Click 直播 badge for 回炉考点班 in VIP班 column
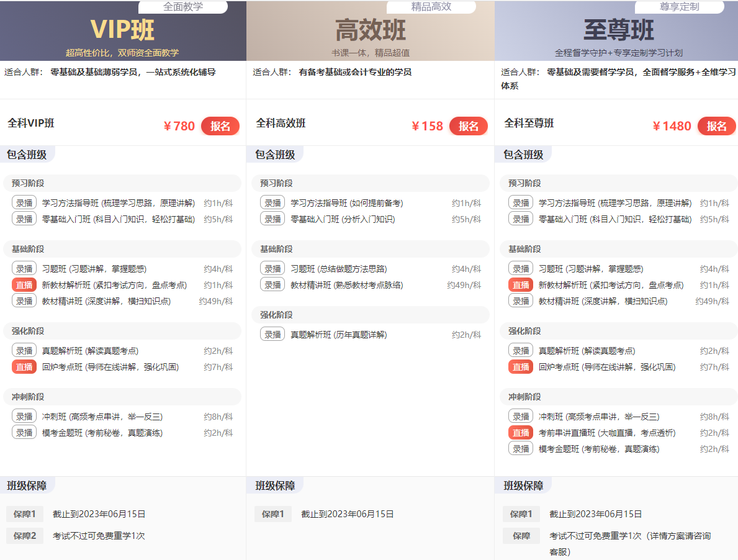The height and width of the screenshot is (560, 738). (24, 367)
